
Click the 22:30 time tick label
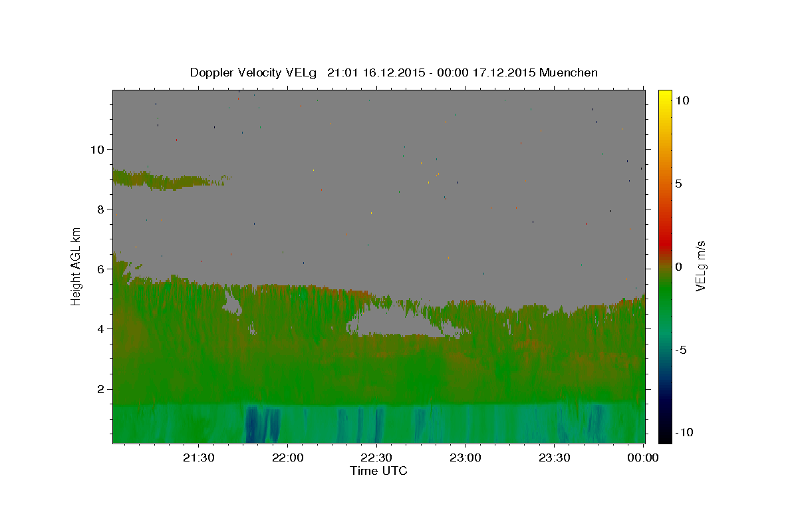pyautogui.click(x=376, y=458)
